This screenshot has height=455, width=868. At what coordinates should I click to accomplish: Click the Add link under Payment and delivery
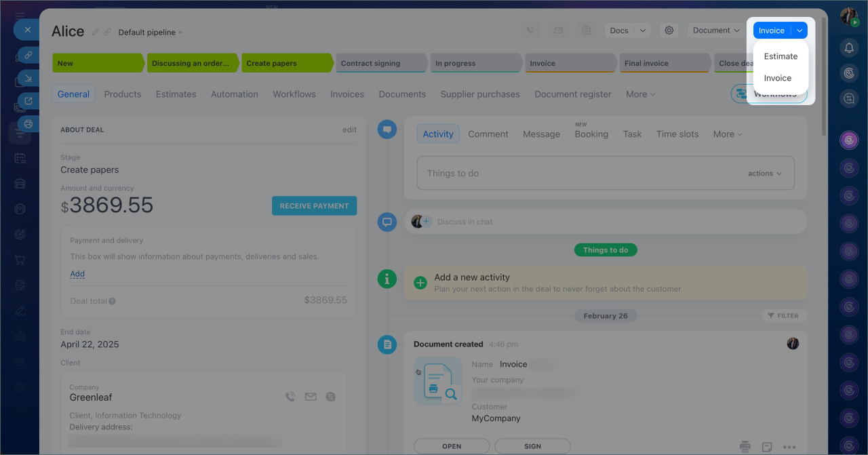(x=77, y=274)
